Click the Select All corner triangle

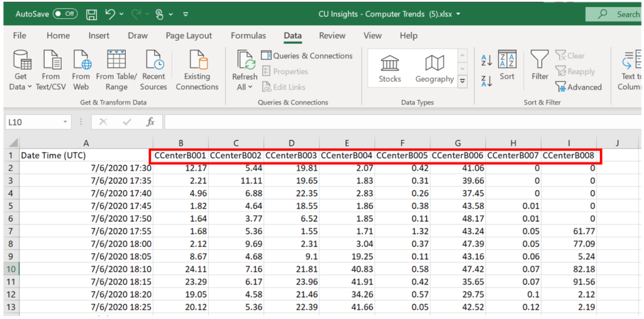coord(13,143)
